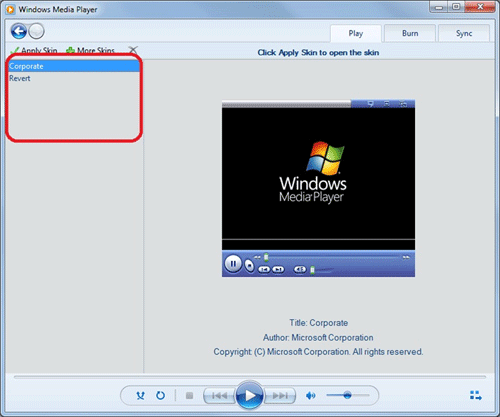Click the copyright notice text line
Viewport: 500px width, 417px height.
pyautogui.click(x=318, y=352)
